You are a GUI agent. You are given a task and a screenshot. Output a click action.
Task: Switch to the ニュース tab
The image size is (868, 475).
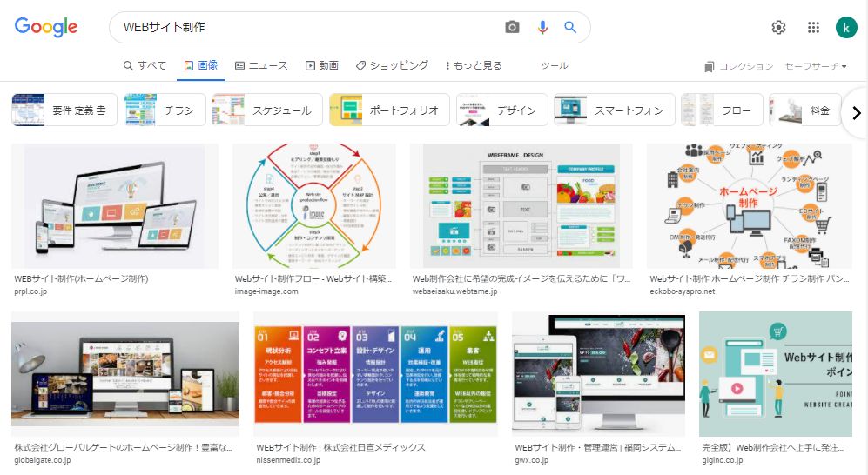[x=261, y=65]
